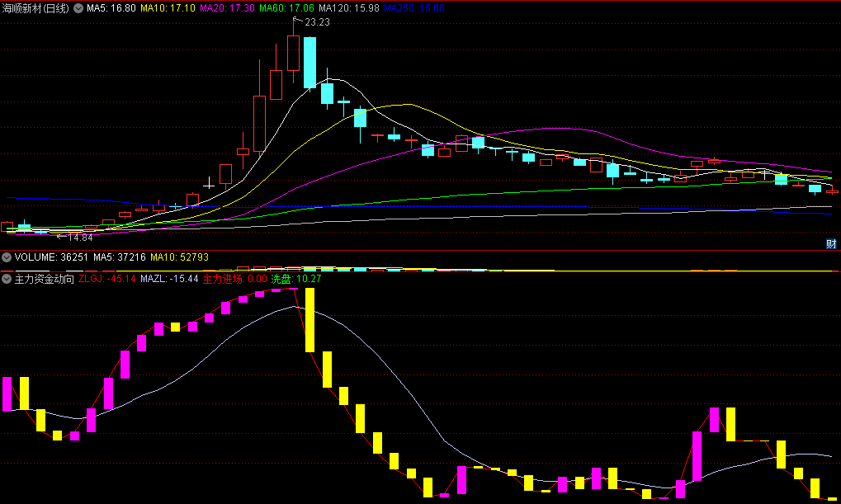Click the 14.84 low price marker
This screenshot has width=841, height=504.
coord(80,237)
